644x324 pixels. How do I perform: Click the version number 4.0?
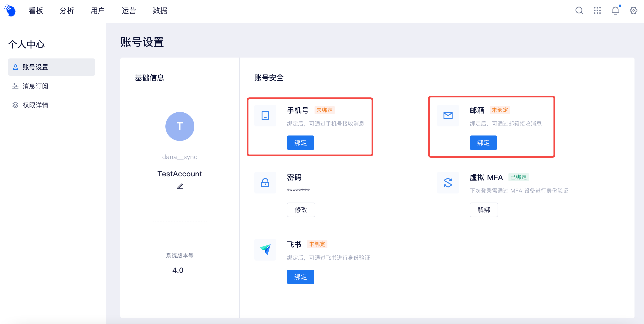[x=178, y=271]
